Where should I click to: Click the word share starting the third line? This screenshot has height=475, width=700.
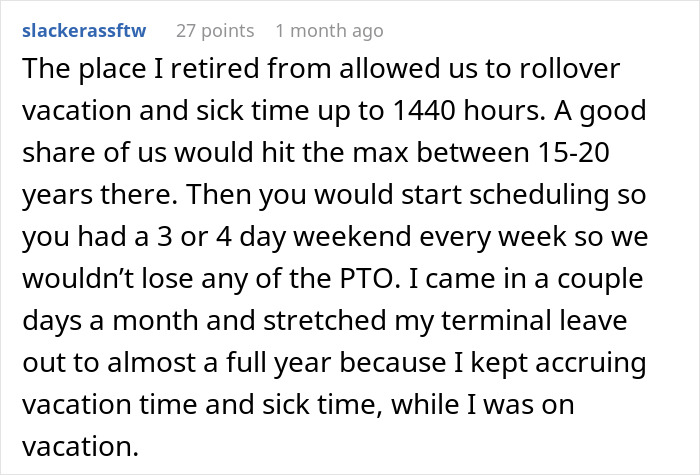point(59,152)
